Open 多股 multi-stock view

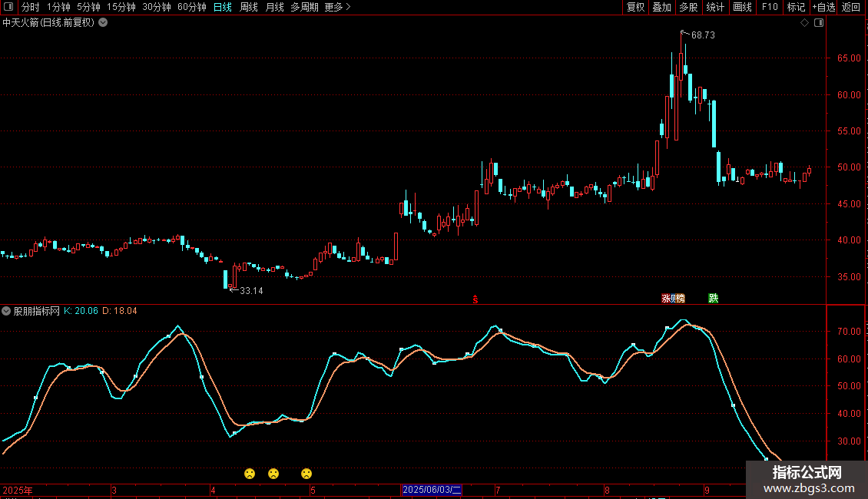coord(688,7)
